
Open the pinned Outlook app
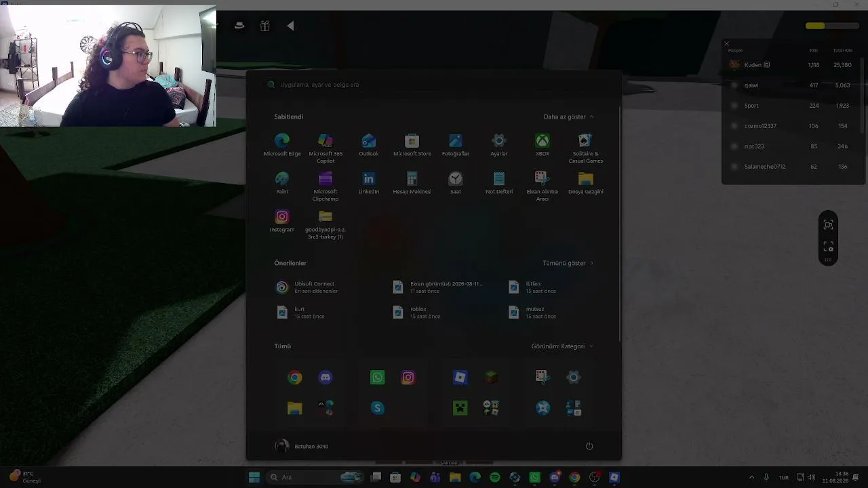coord(369,145)
